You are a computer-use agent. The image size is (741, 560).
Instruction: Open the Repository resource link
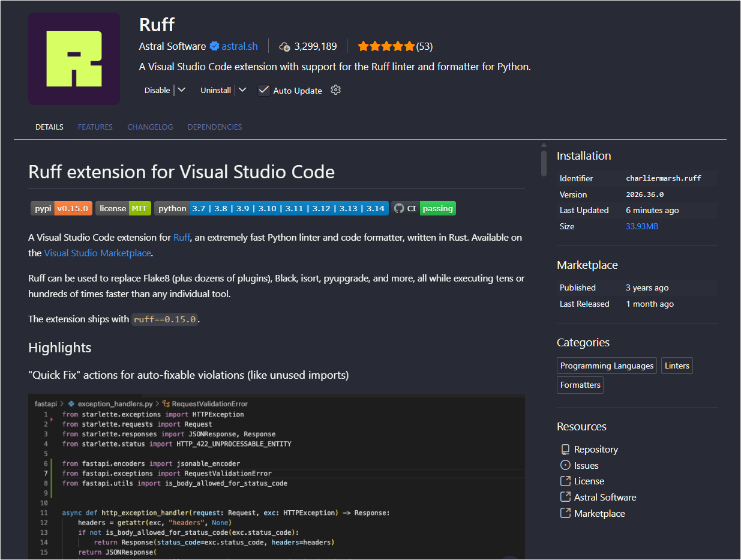(595, 450)
